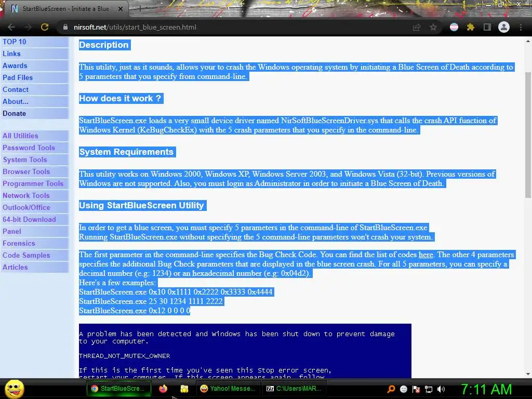Open Chrome's three-dot menu
532x399 pixels.
(x=521, y=27)
